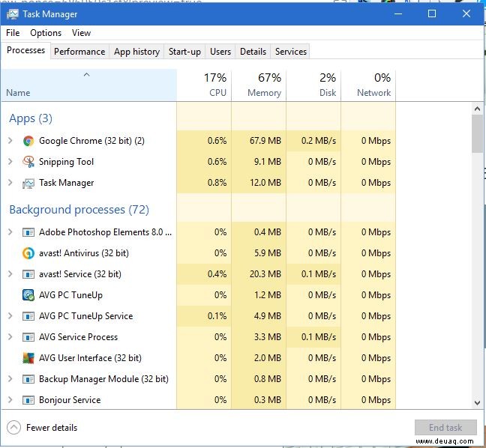The image size is (486, 448).
Task: Click the Google Chrome app icon
Action: (28, 141)
